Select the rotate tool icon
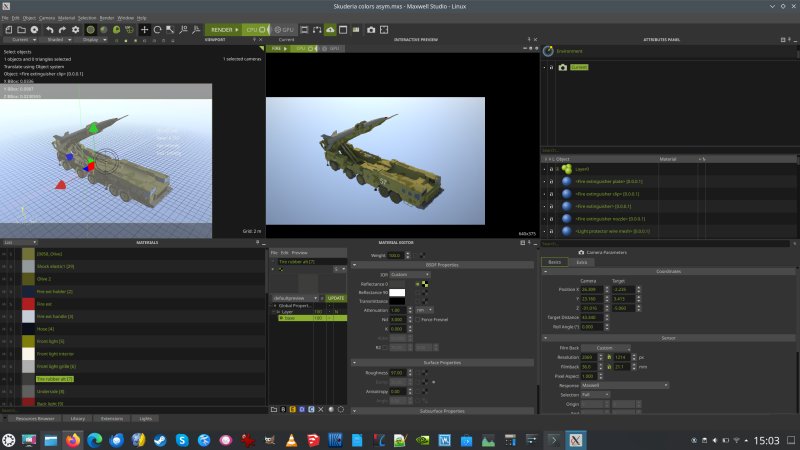Screen dimensions: 800x450 click(159, 30)
